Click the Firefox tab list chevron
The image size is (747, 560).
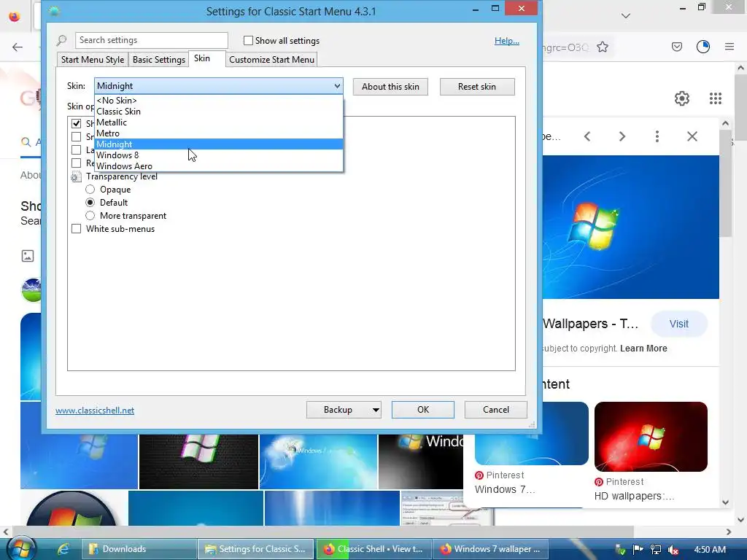point(626,16)
